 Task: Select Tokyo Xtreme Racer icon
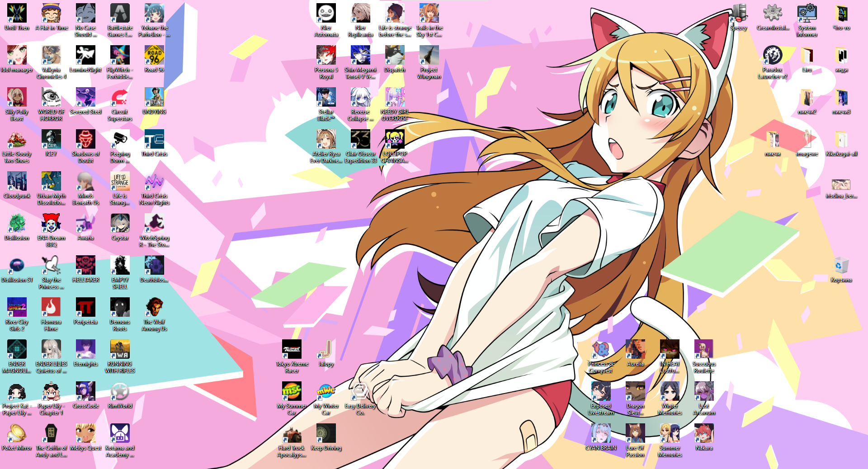[x=292, y=356]
